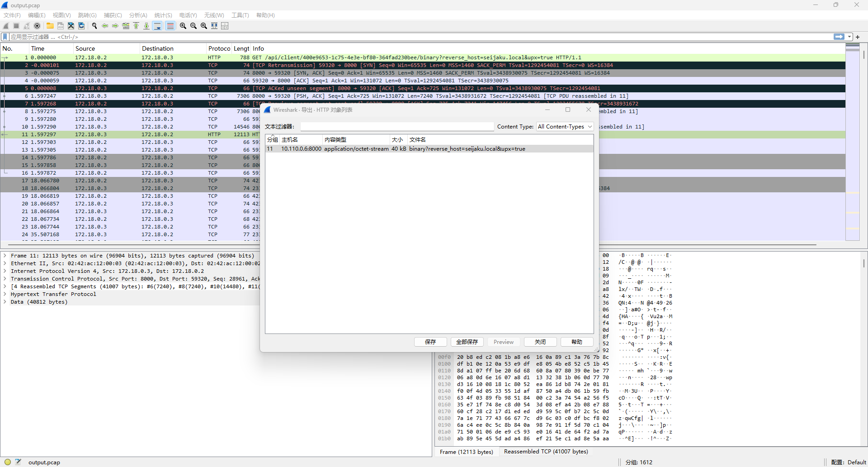Apply display filter arrow button
The image size is (868, 467).
pyautogui.click(x=839, y=37)
